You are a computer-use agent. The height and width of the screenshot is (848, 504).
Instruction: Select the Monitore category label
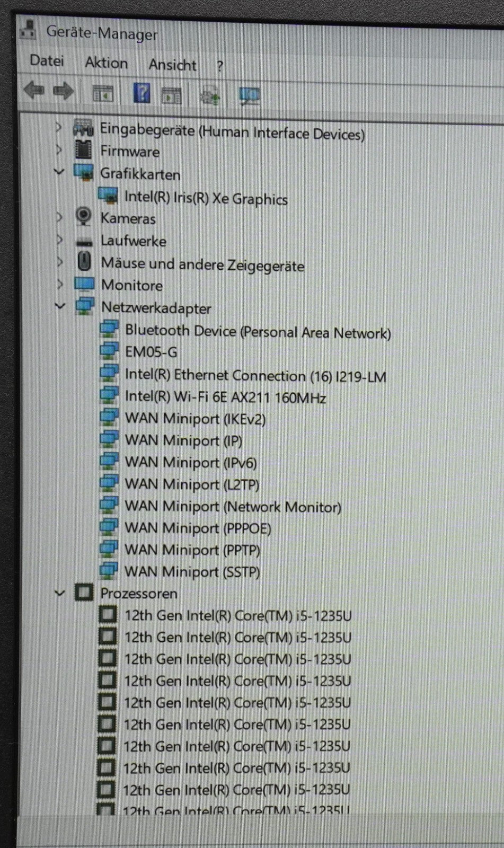tap(132, 285)
